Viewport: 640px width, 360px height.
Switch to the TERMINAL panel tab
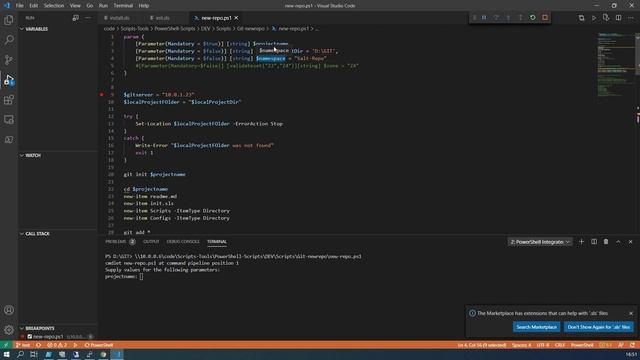(217, 242)
